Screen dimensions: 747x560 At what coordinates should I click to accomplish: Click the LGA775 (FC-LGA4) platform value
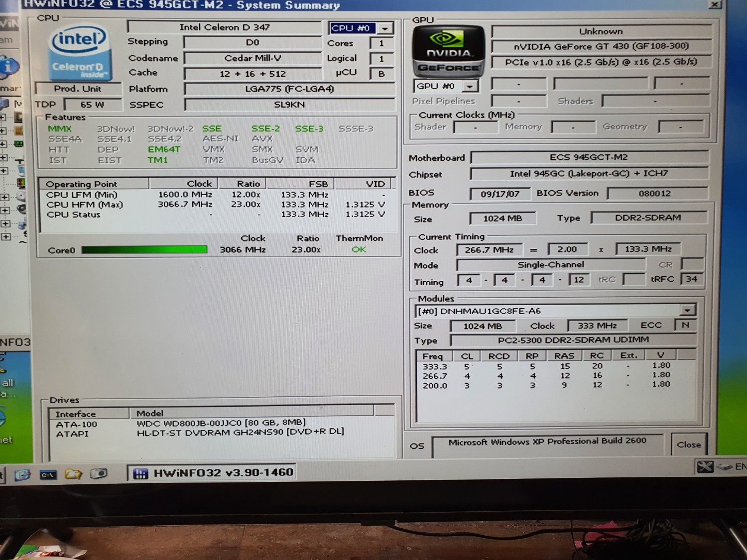[x=289, y=89]
